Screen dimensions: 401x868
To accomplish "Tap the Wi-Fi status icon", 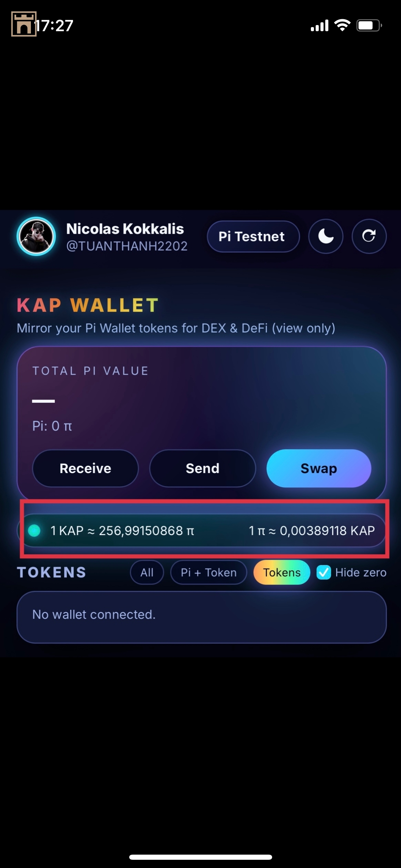I will [342, 25].
